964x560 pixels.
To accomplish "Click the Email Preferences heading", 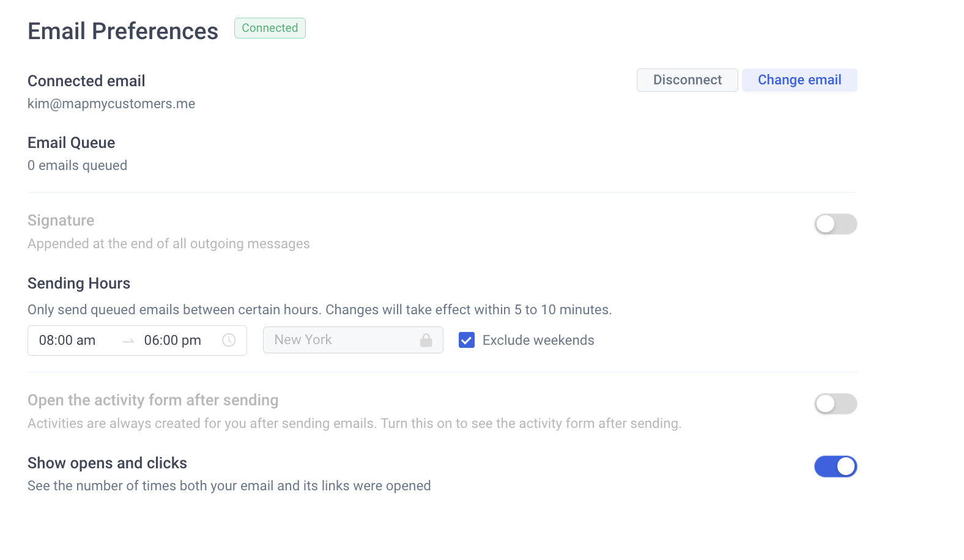I will (x=123, y=31).
